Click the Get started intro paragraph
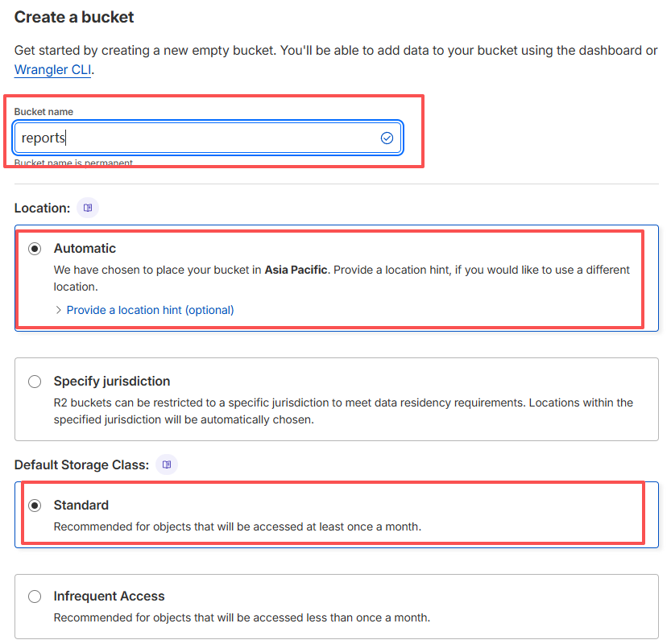 (x=336, y=60)
